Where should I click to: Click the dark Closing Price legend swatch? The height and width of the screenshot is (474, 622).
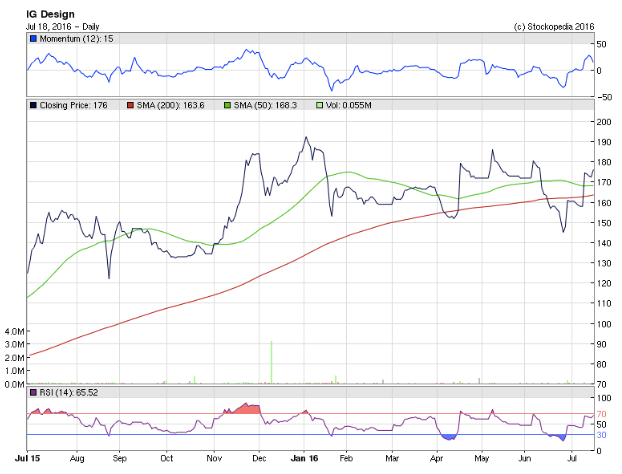pyautogui.click(x=33, y=105)
